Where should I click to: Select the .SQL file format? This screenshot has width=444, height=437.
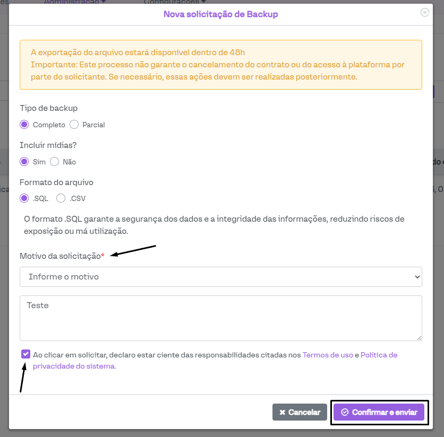click(24, 198)
